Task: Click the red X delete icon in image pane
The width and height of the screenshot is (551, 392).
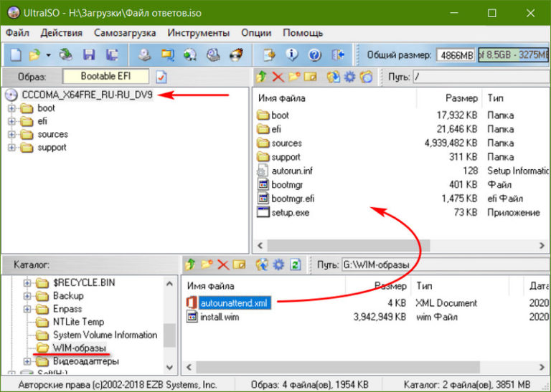Action: click(278, 77)
